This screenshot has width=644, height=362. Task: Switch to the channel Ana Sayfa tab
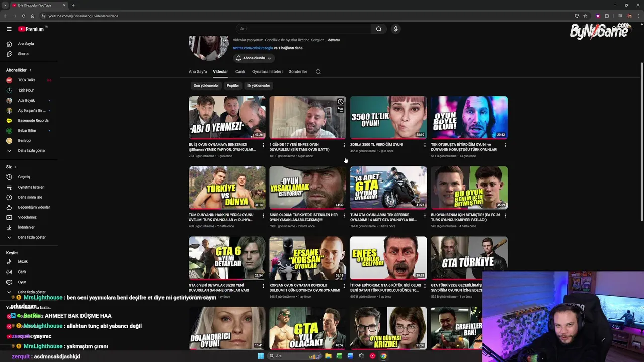(x=198, y=72)
